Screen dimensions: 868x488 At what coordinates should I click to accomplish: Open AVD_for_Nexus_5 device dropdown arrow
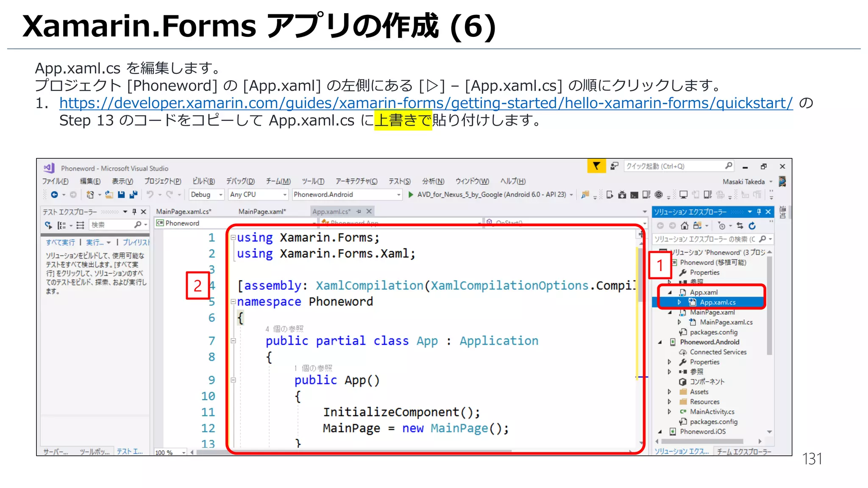tap(572, 195)
